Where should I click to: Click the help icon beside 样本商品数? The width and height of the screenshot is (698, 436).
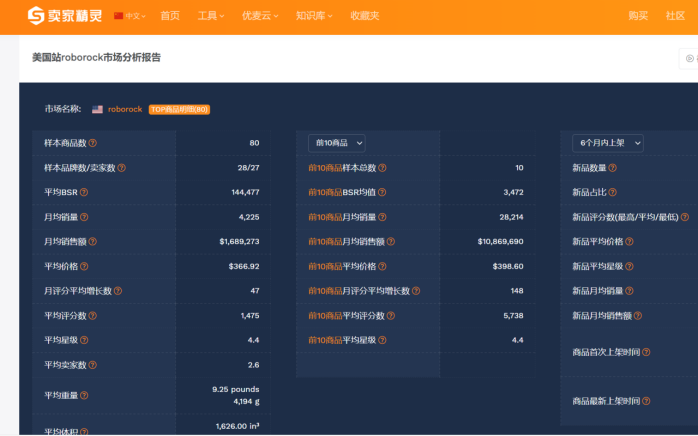[93, 143]
